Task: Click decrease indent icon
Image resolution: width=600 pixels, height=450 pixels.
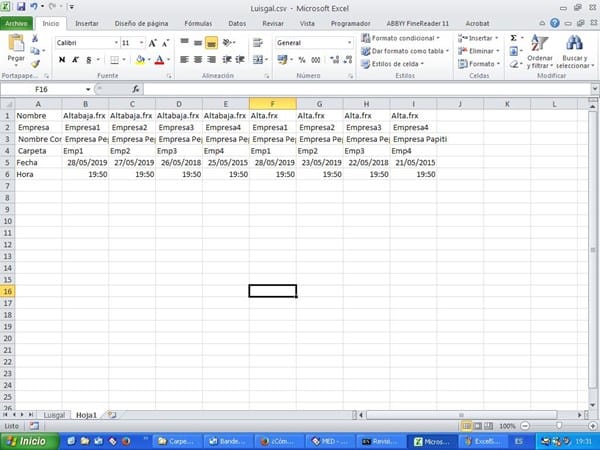Action: [x=227, y=60]
